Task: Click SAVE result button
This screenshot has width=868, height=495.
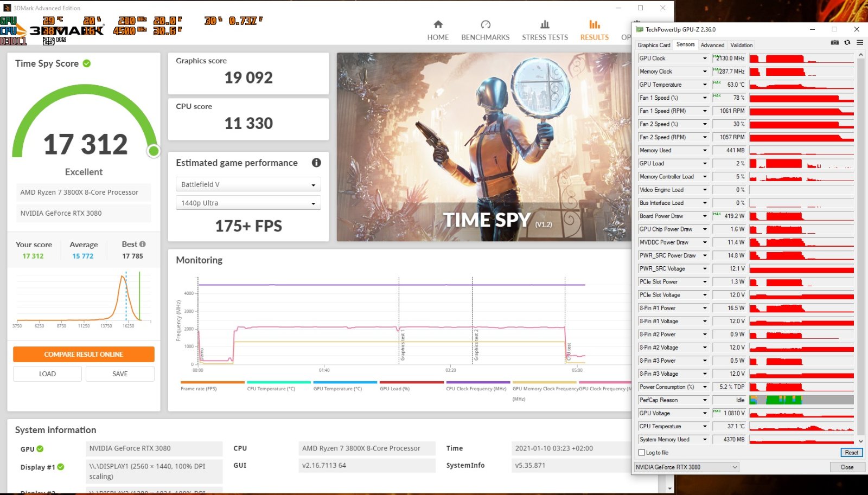Action: [x=120, y=374]
